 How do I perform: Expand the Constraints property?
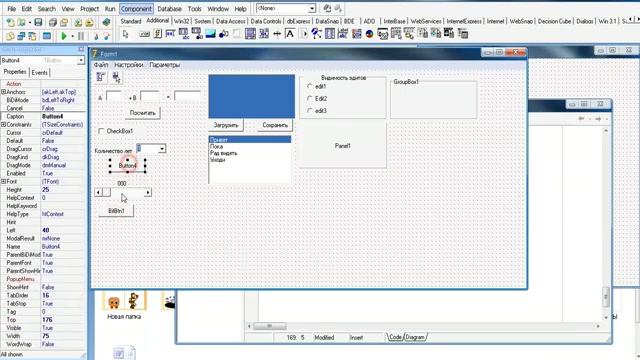[3, 124]
